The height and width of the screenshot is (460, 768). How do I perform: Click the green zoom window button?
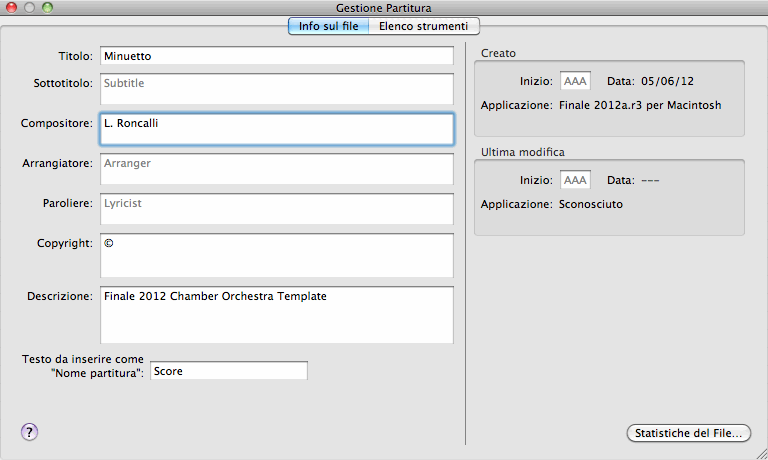(48, 7)
